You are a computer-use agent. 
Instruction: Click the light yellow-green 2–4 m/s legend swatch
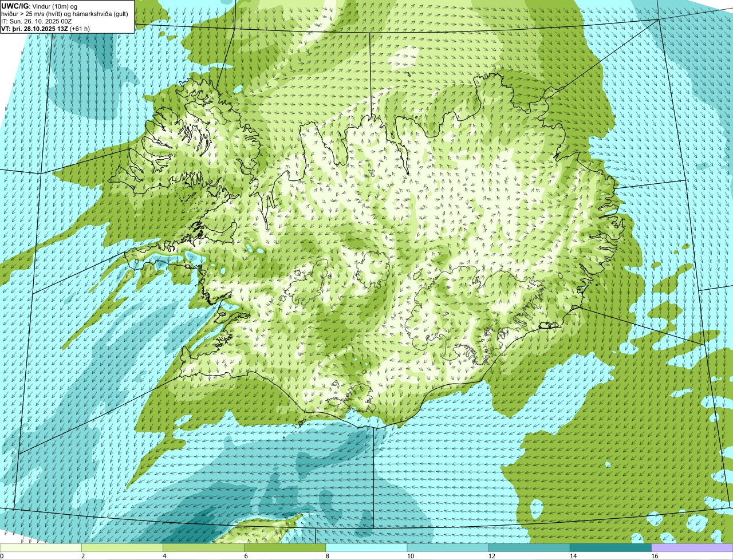[122, 547]
